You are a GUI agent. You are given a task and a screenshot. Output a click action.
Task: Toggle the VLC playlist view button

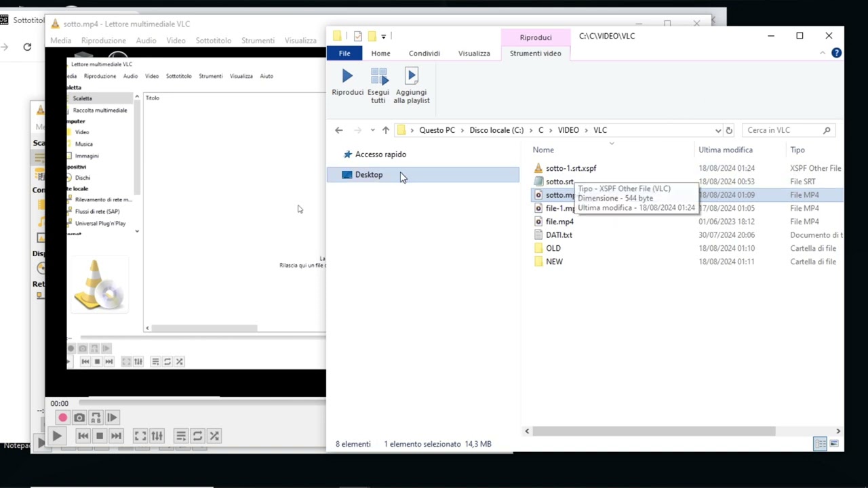click(x=180, y=436)
